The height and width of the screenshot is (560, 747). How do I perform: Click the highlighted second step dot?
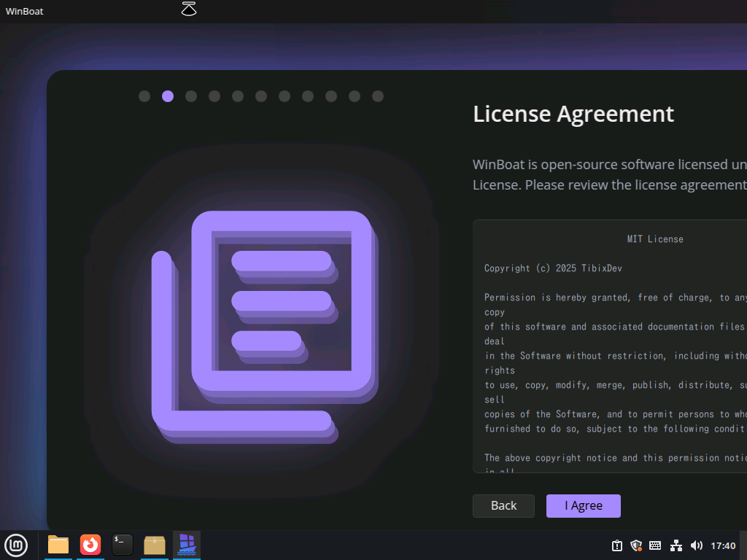[168, 96]
